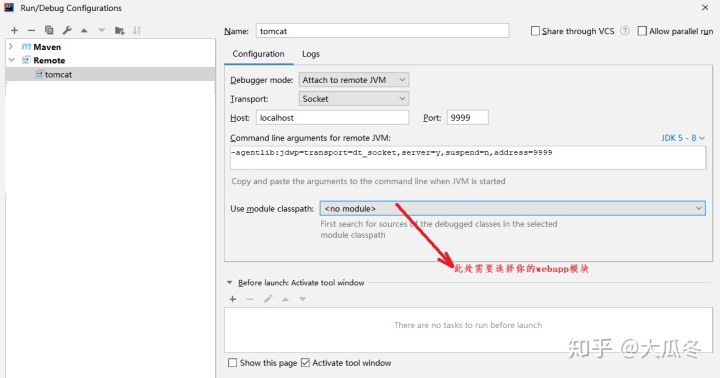Add a new configuration with plus icon
Viewport: 720px width, 378px height.
[x=14, y=30]
